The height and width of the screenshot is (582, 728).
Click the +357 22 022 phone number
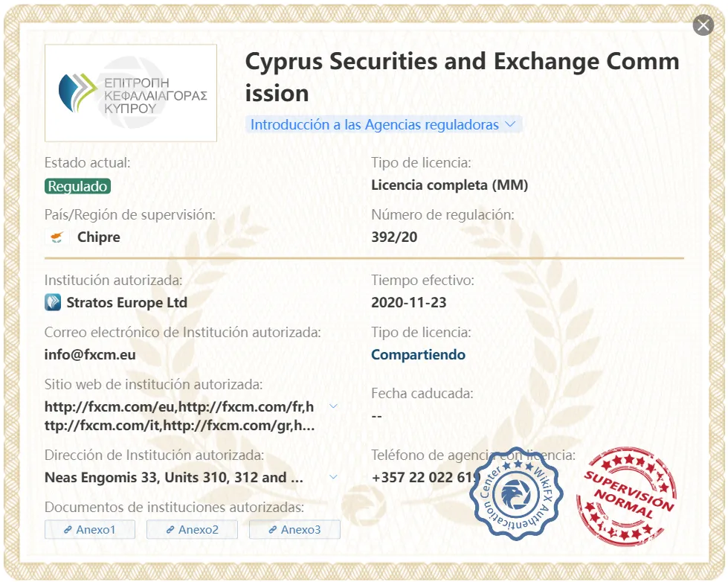pyautogui.click(x=425, y=477)
